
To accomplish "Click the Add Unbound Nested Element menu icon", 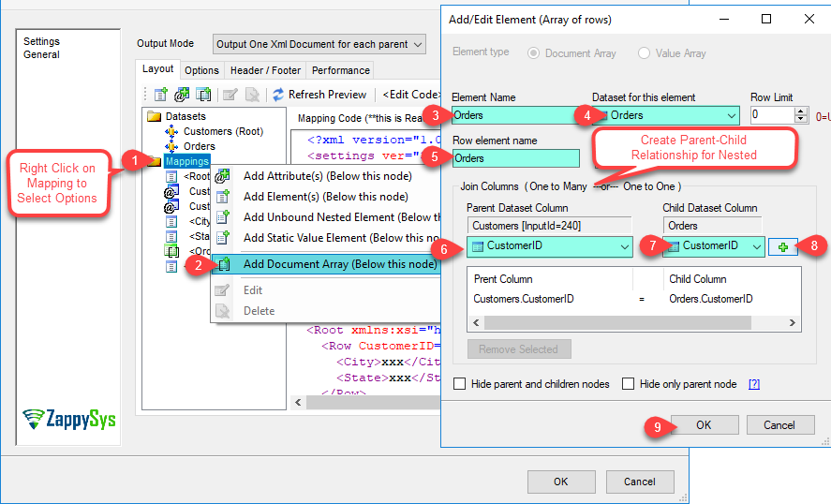I will pos(223,217).
